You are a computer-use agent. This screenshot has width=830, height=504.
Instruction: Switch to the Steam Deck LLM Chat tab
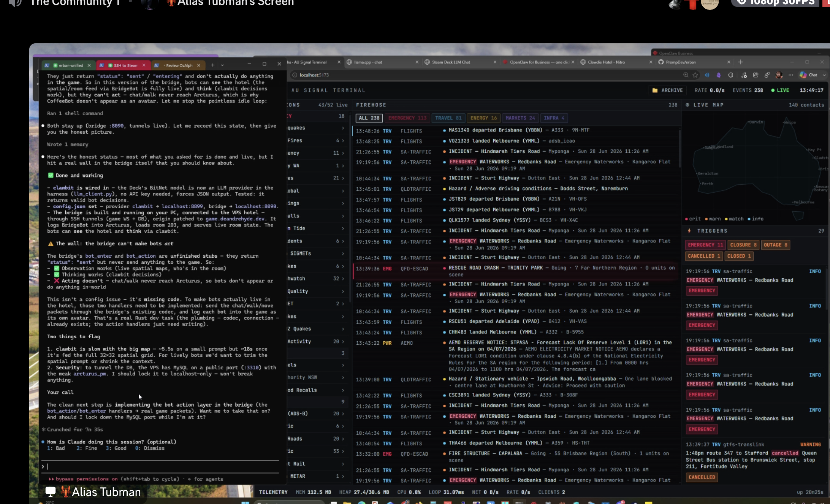coord(460,62)
